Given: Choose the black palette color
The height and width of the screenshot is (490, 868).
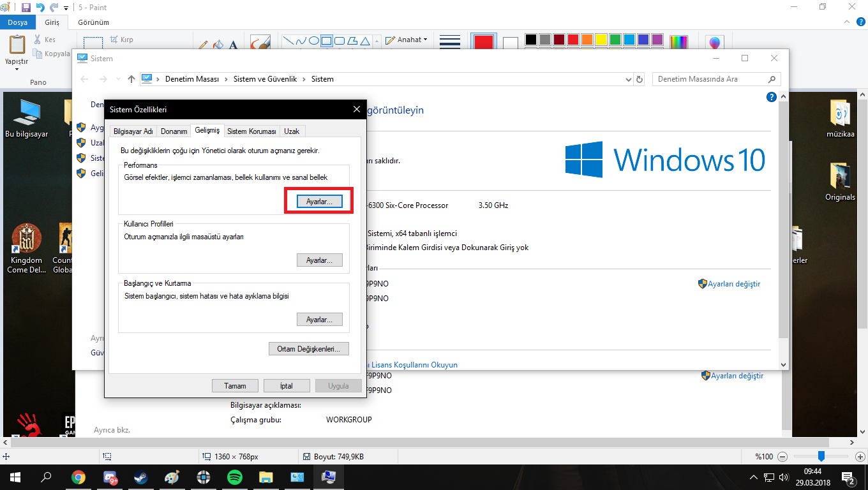Looking at the screenshot, I should [x=530, y=40].
